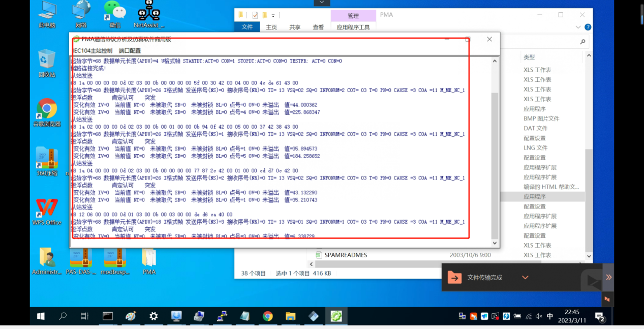
Task: Switch to the 查看 ribbon tab
Action: point(318,27)
